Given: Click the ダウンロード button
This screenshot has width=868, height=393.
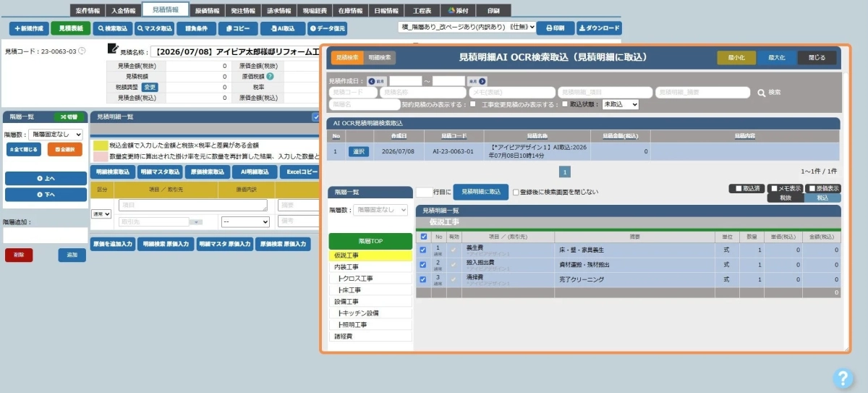Looking at the screenshot, I should [599, 28].
